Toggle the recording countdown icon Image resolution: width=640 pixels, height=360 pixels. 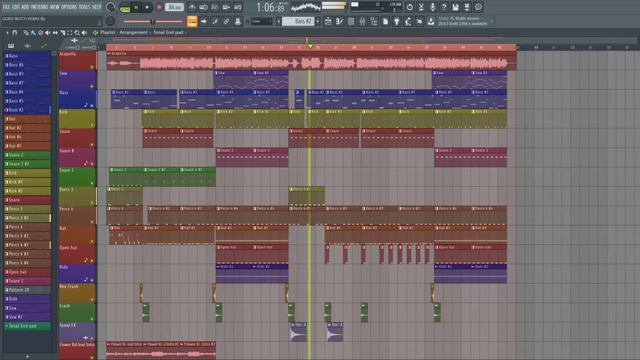pos(214,7)
